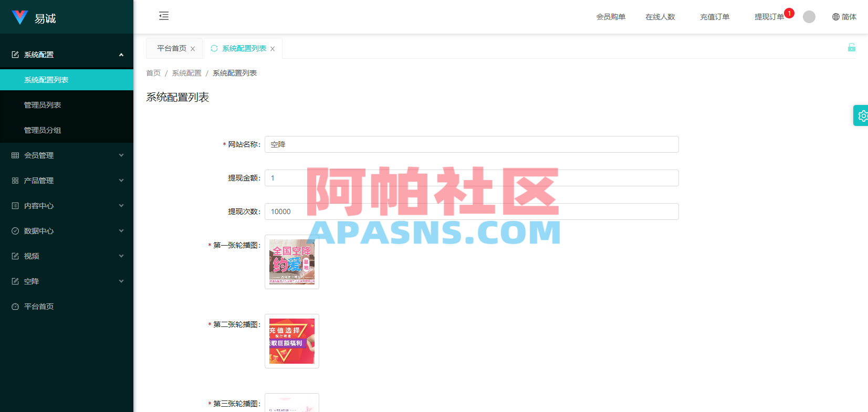Click the 会员管理 grid icon in sidebar
868x412 pixels.
click(x=15, y=155)
